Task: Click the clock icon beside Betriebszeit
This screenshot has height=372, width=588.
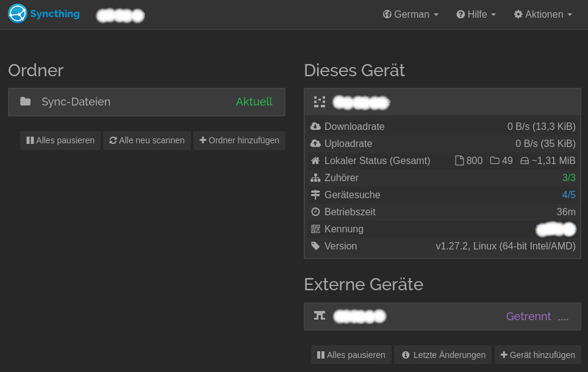Action: pyautogui.click(x=315, y=212)
